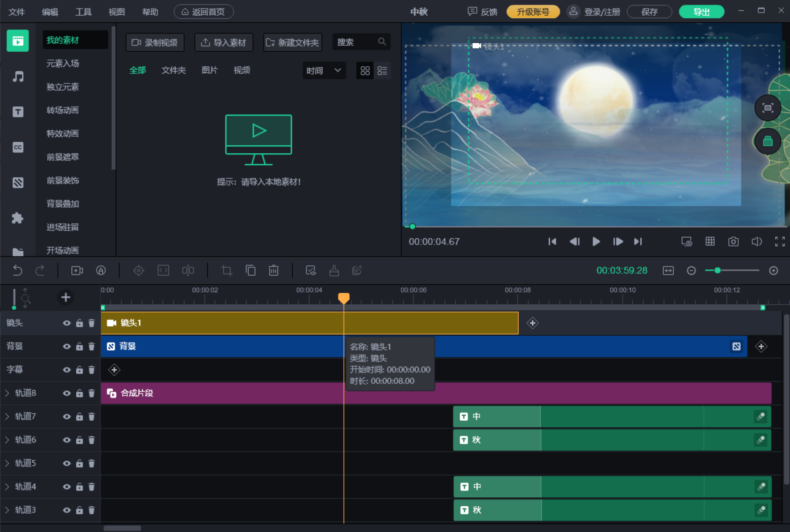Viewport: 790px width, 532px height.
Task: Click the undo arrow icon
Action: pos(17,270)
